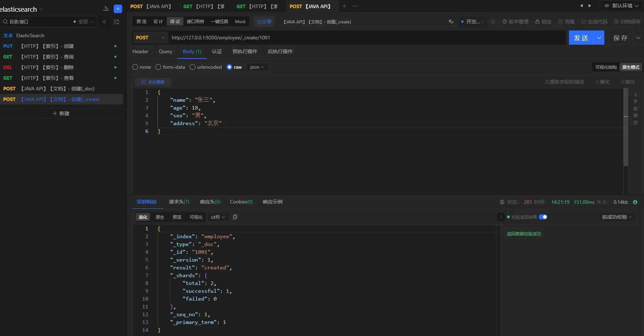Screen dimensions: 644x336
Task: Click the blue plus icon in sidebar
Action: tap(118, 9)
